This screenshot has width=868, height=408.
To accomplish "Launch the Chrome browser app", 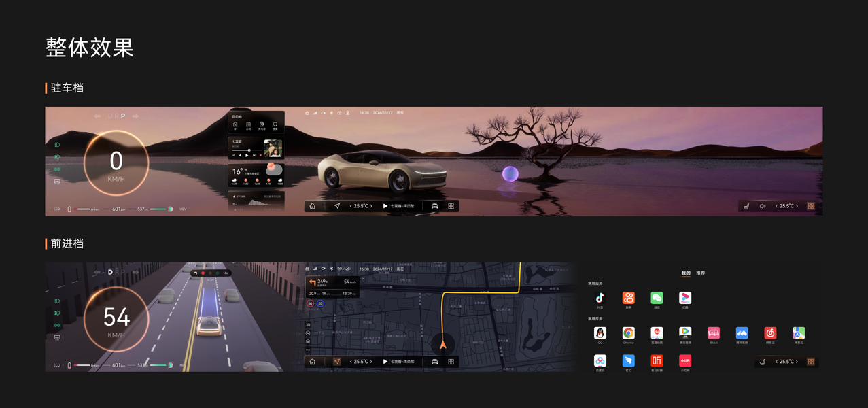I will 629,333.
